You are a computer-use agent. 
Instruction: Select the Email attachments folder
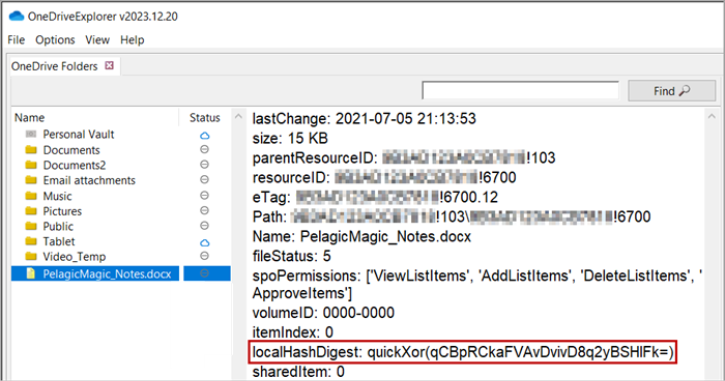click(89, 180)
